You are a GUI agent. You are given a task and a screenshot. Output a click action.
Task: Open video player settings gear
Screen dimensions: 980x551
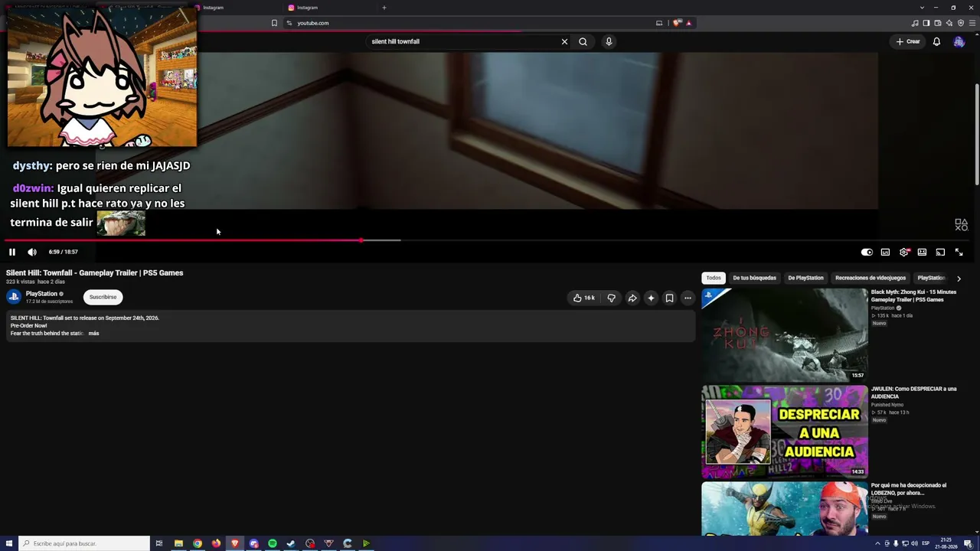click(x=904, y=252)
